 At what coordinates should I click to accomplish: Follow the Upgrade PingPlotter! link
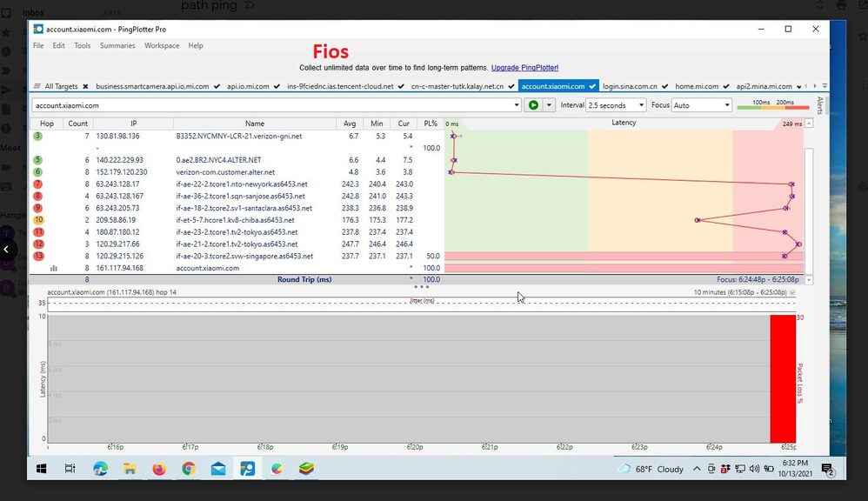click(524, 68)
